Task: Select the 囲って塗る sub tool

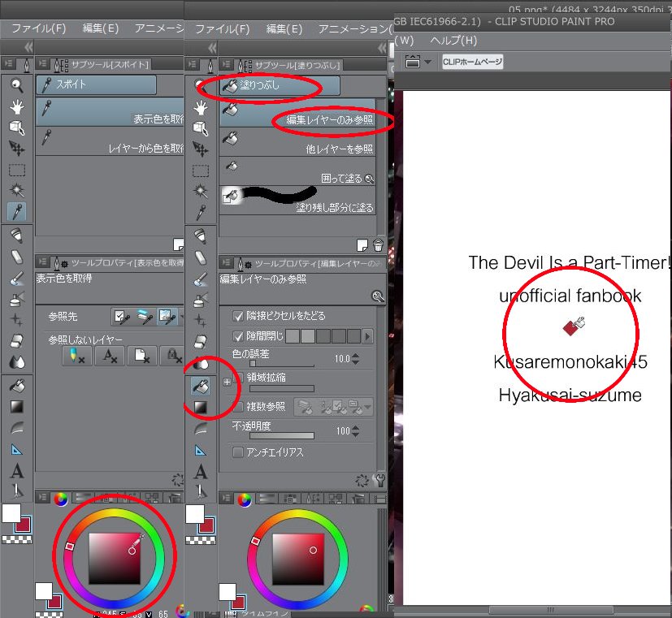Action: 297,171
